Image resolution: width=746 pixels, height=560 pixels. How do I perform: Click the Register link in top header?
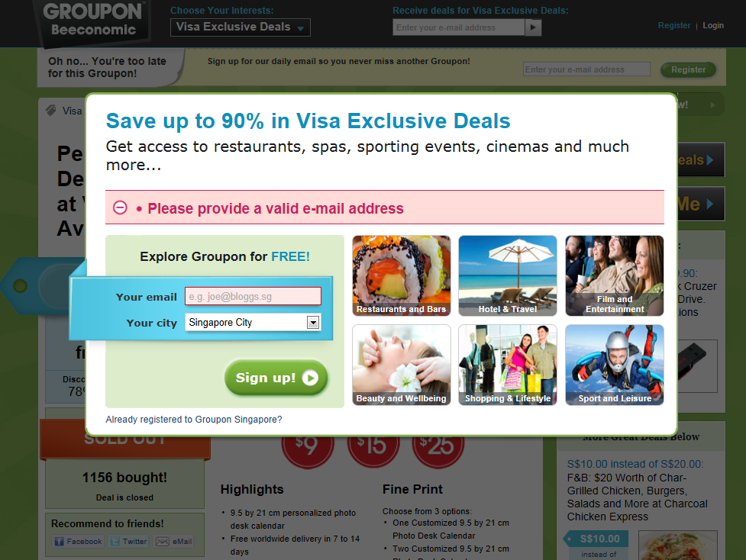click(674, 26)
